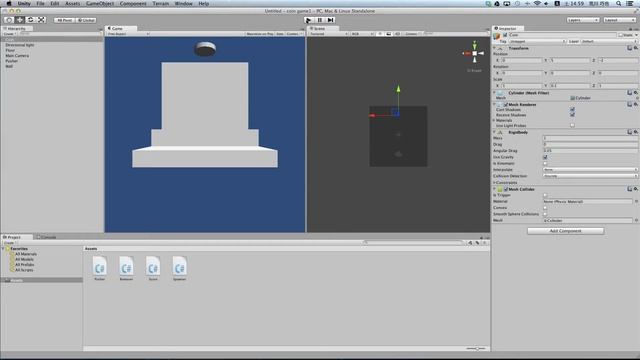Viewport: 640px width, 360px height.
Task: Enable Is Trigger checkbox
Action: 545,196
